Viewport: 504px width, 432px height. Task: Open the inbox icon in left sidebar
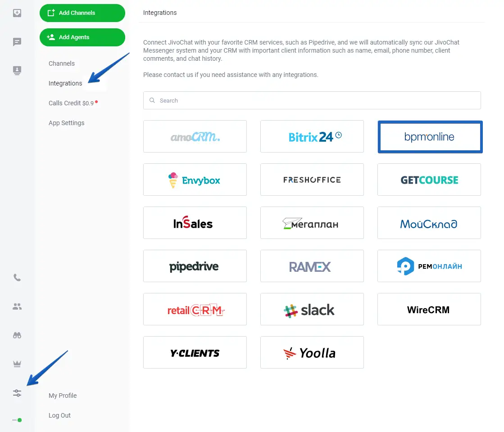pyautogui.click(x=17, y=13)
